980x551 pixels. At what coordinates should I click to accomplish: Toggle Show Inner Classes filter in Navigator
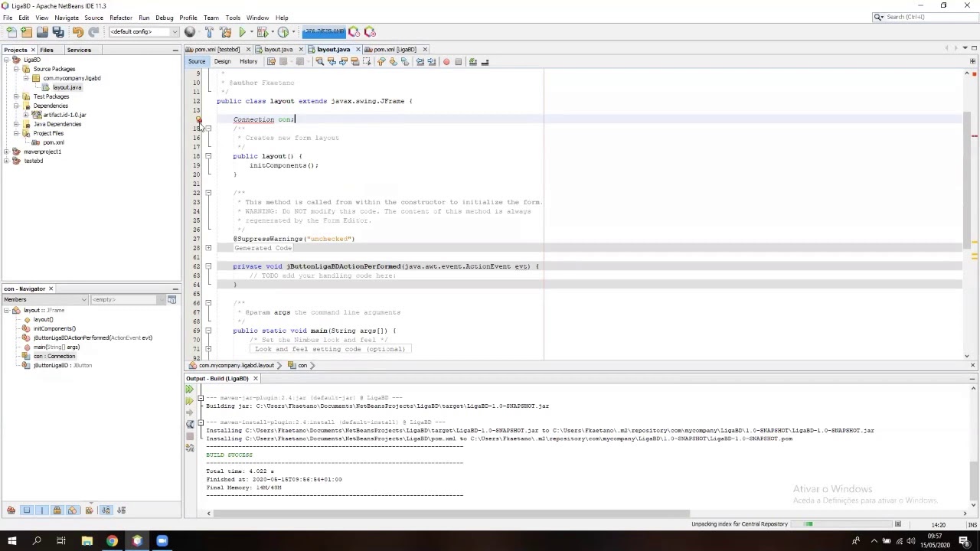tap(73, 510)
